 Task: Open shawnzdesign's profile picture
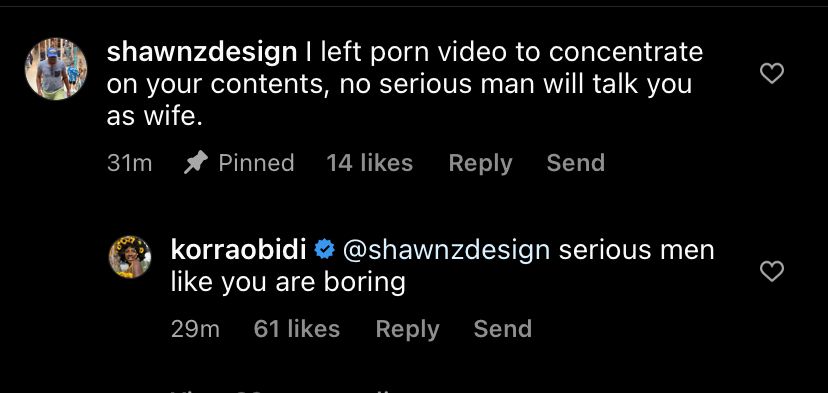click(55, 69)
